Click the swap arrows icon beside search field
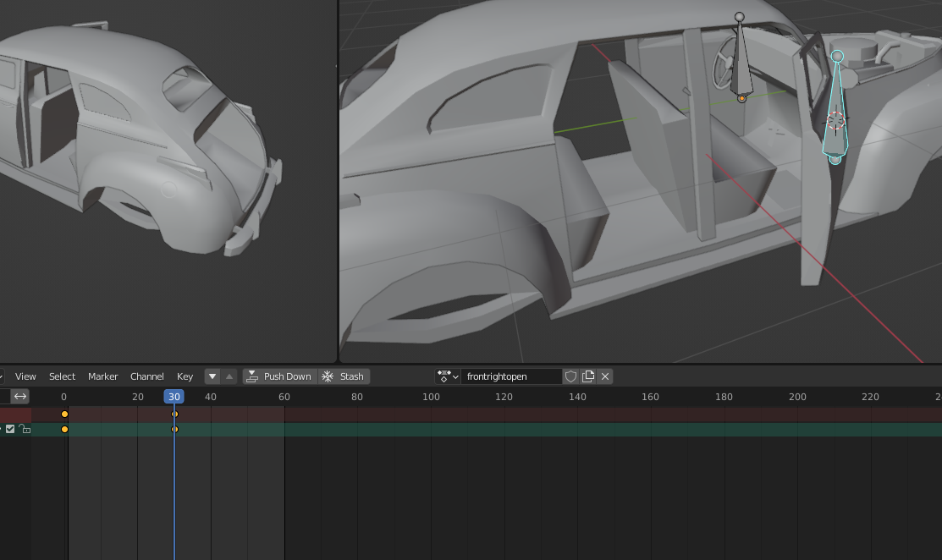Viewport: 942px width, 560px height. click(20, 396)
